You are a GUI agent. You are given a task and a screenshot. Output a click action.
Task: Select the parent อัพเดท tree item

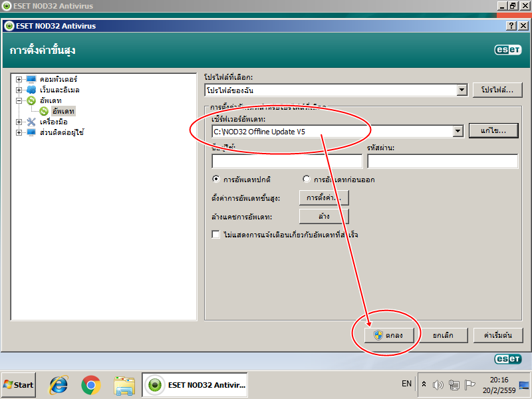(x=51, y=100)
